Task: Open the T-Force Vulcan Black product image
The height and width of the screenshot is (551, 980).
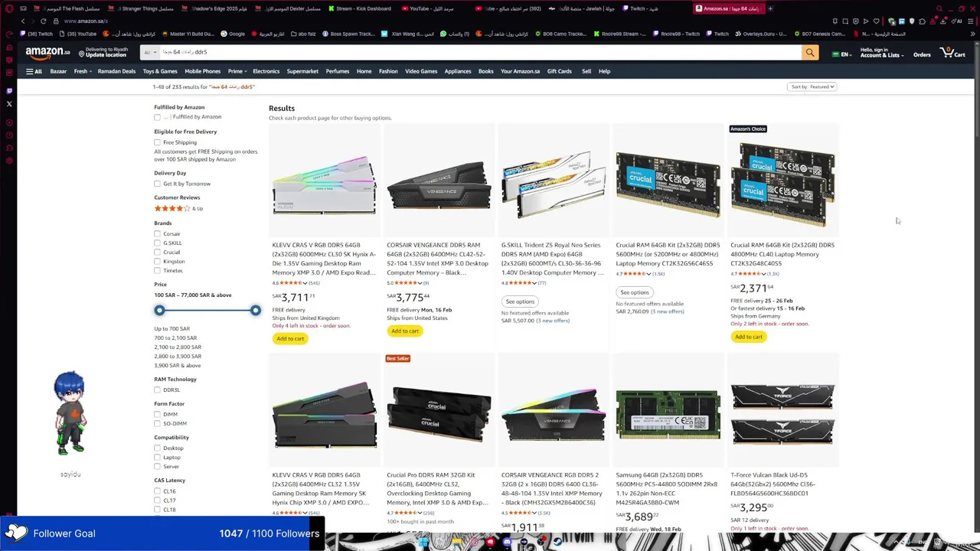Action: (782, 414)
